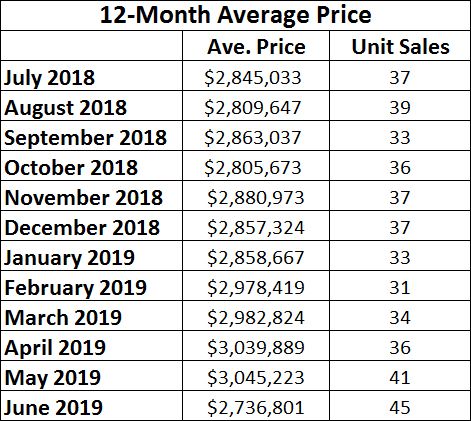Select the December 2018 price $2,857,324
This screenshot has width=471, height=421.
pyautogui.click(x=256, y=226)
